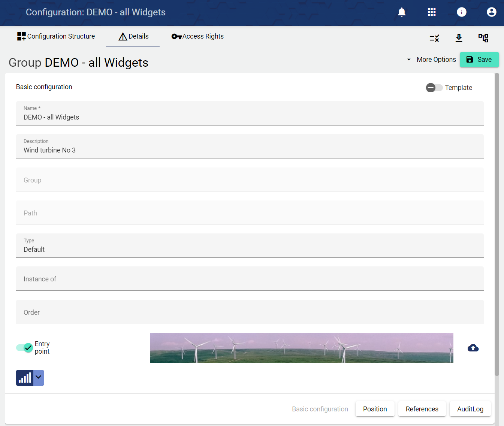Screen dimensions: 504x426
Task: Click the info circle icon
Action: [462, 12]
